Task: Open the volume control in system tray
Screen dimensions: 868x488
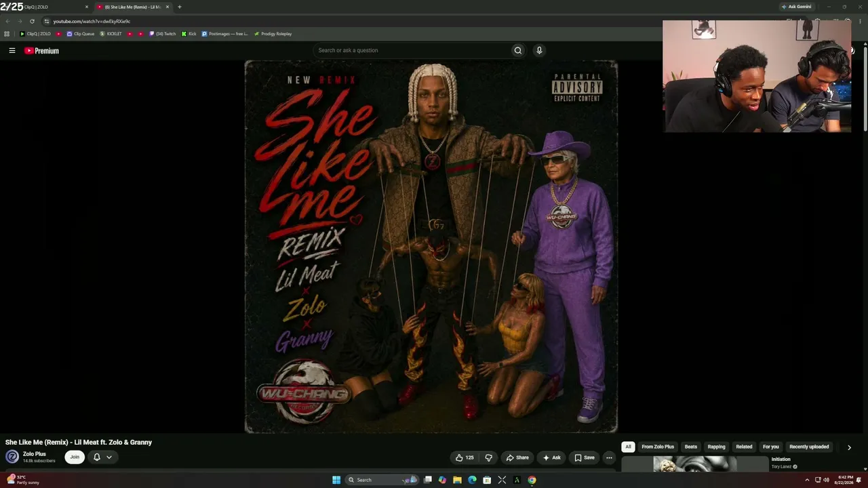Action: click(826, 480)
